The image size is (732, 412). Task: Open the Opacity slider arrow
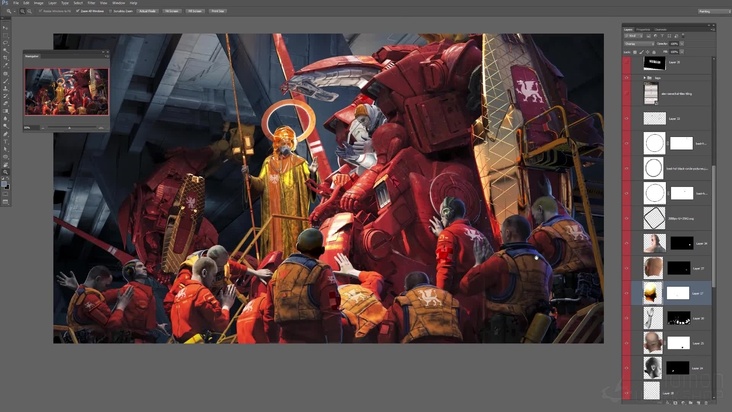point(682,44)
